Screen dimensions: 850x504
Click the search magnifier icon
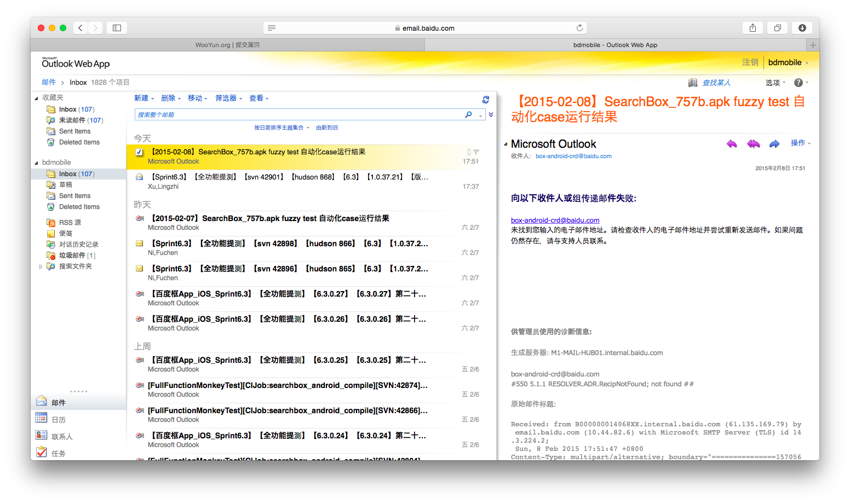468,114
